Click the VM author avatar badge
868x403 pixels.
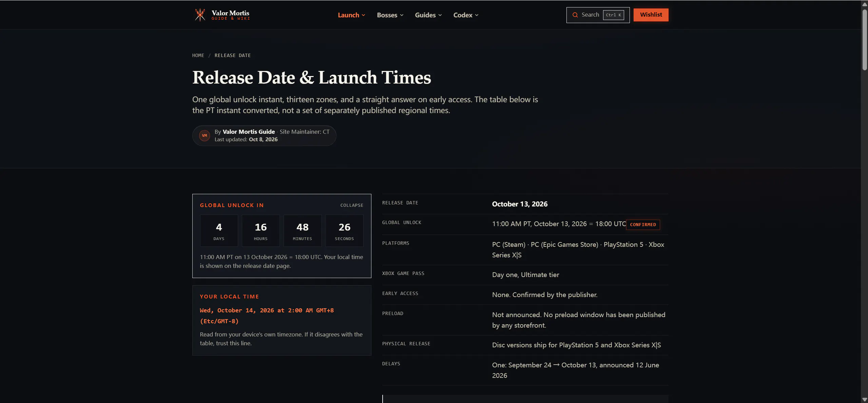click(x=204, y=135)
